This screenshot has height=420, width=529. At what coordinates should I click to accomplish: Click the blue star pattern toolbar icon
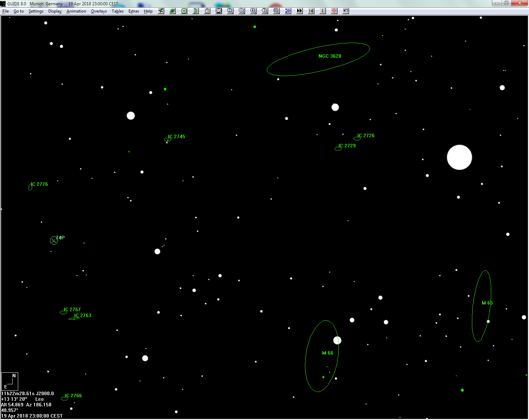288,11
